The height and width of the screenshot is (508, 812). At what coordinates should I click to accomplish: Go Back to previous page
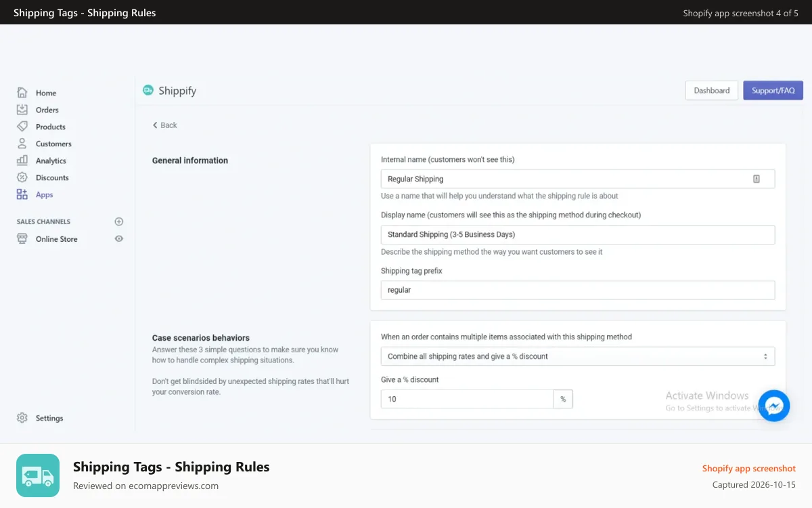click(x=164, y=125)
